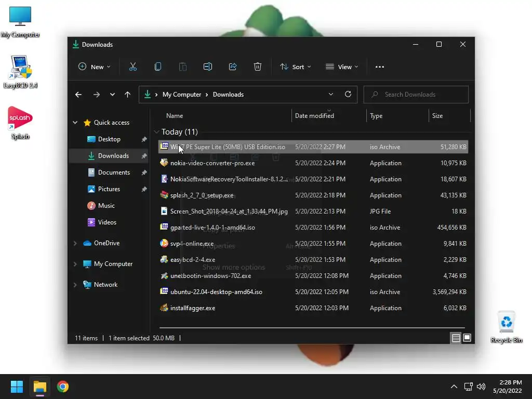
Task: Select NokiaSoftwareRecoveryToolInstaller file
Action: (313, 179)
